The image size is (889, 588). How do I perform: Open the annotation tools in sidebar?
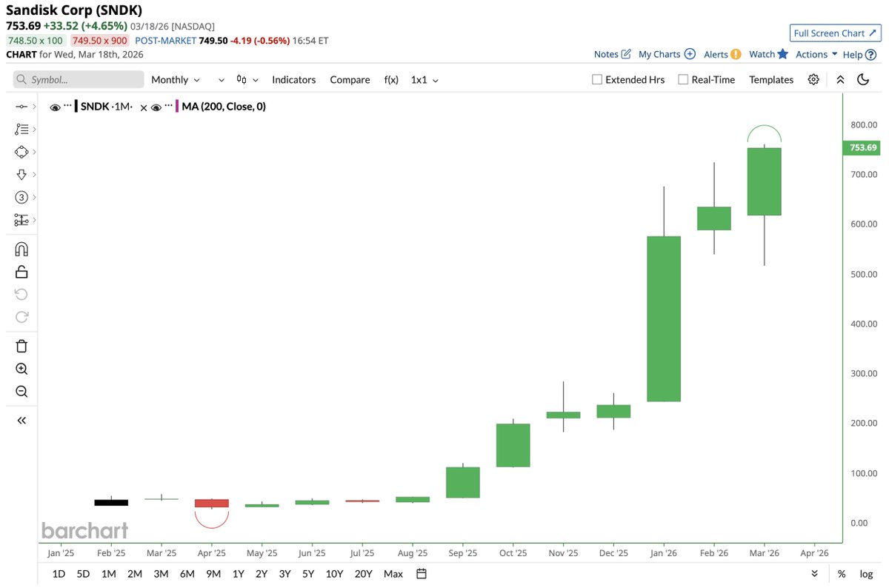tap(21, 129)
